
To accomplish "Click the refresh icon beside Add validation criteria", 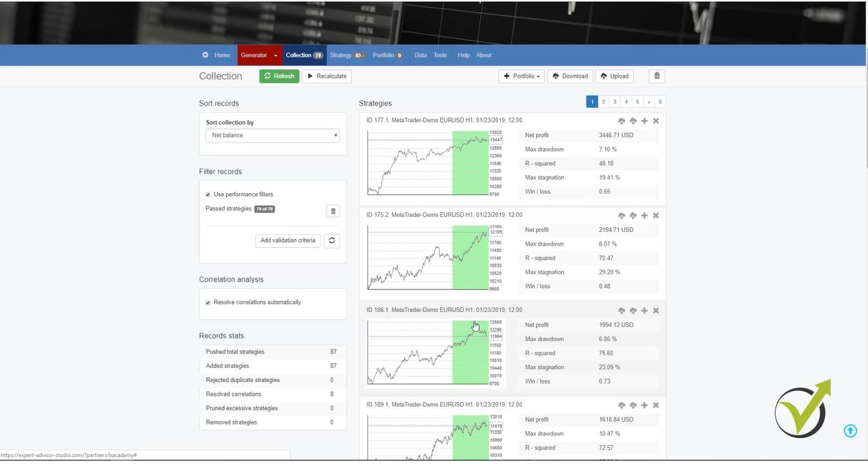I will click(333, 240).
